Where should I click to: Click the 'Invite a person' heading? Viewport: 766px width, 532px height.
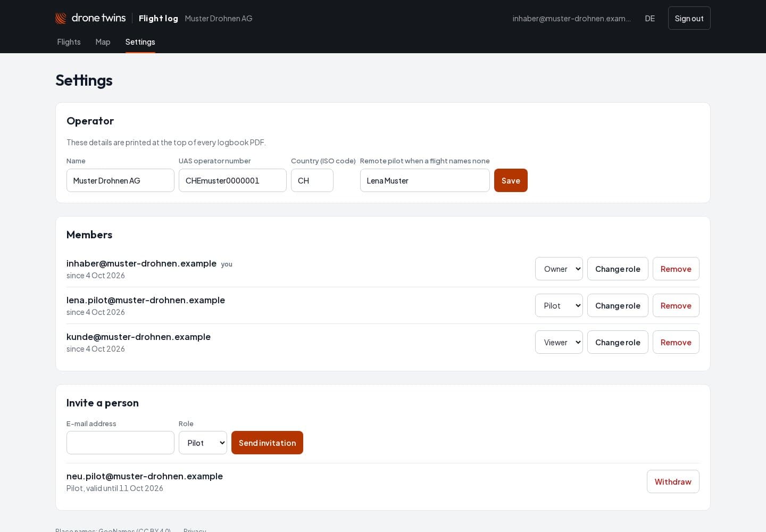click(103, 403)
